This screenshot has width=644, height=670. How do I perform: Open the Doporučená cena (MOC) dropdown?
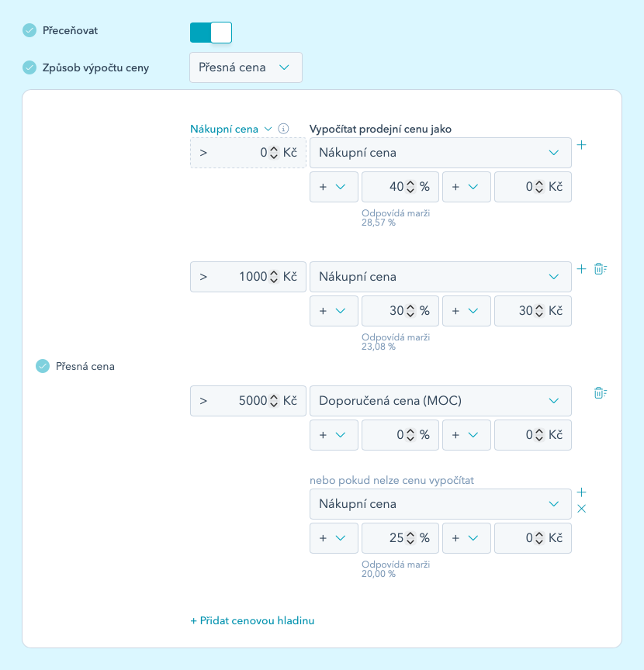click(441, 401)
